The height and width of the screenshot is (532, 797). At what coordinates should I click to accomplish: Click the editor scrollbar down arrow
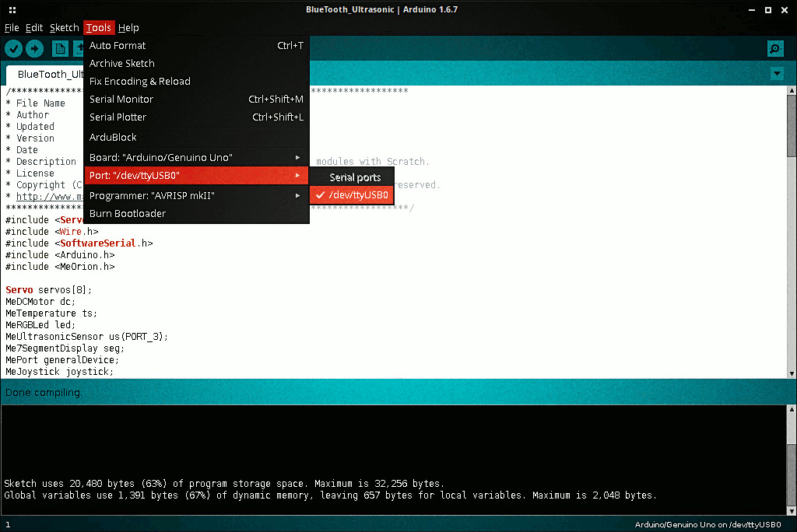pos(792,373)
